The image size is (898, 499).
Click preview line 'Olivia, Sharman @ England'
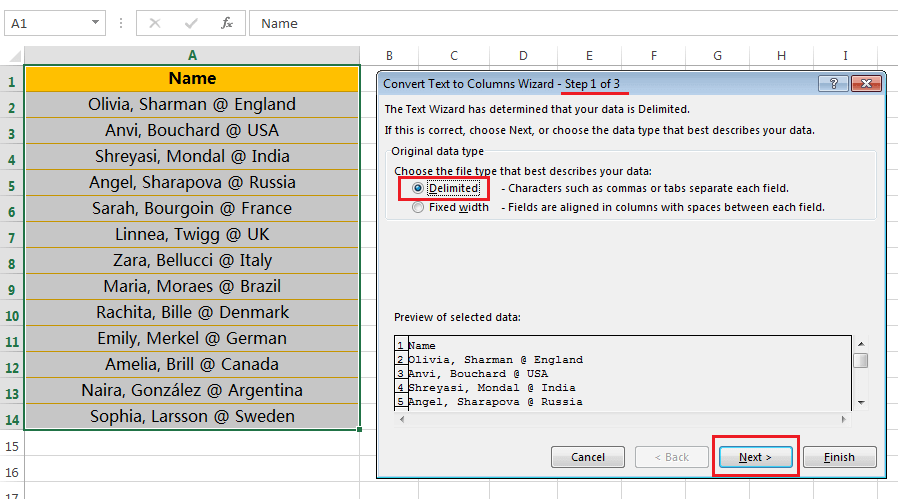coord(495,360)
